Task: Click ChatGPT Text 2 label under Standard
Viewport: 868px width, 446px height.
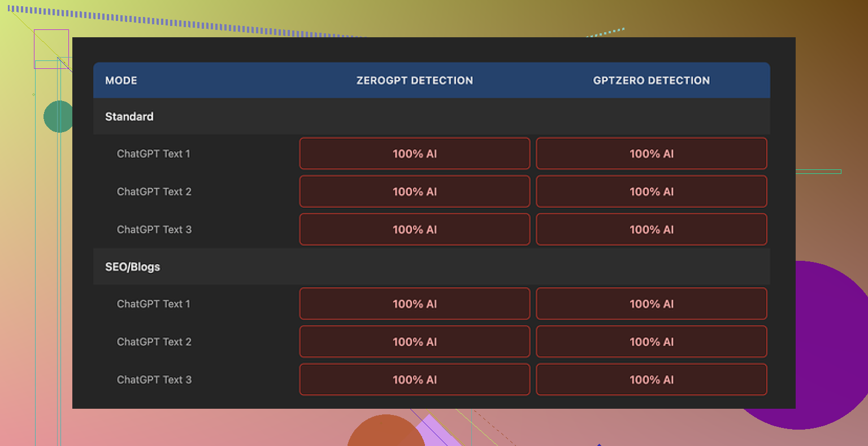Action: point(154,191)
